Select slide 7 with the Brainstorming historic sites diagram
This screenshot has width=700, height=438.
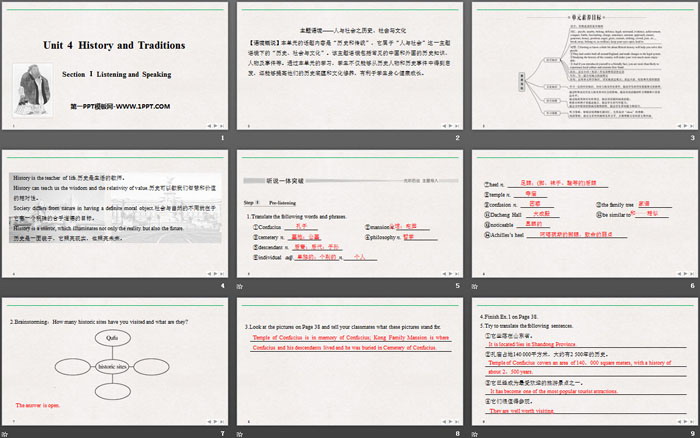115,362
